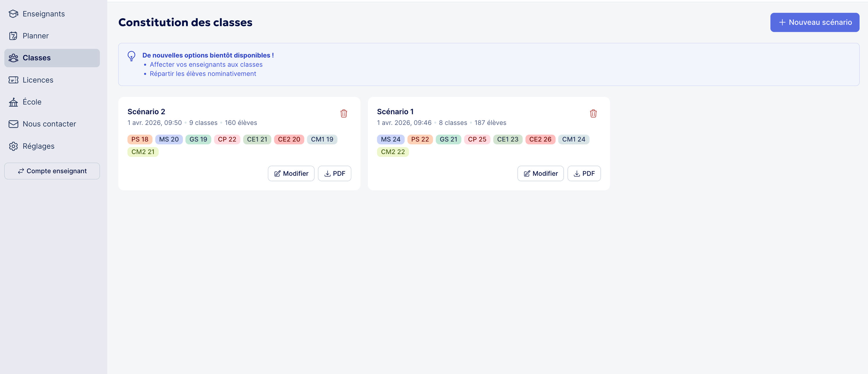Click the PS 18 class badge

pos(139,139)
